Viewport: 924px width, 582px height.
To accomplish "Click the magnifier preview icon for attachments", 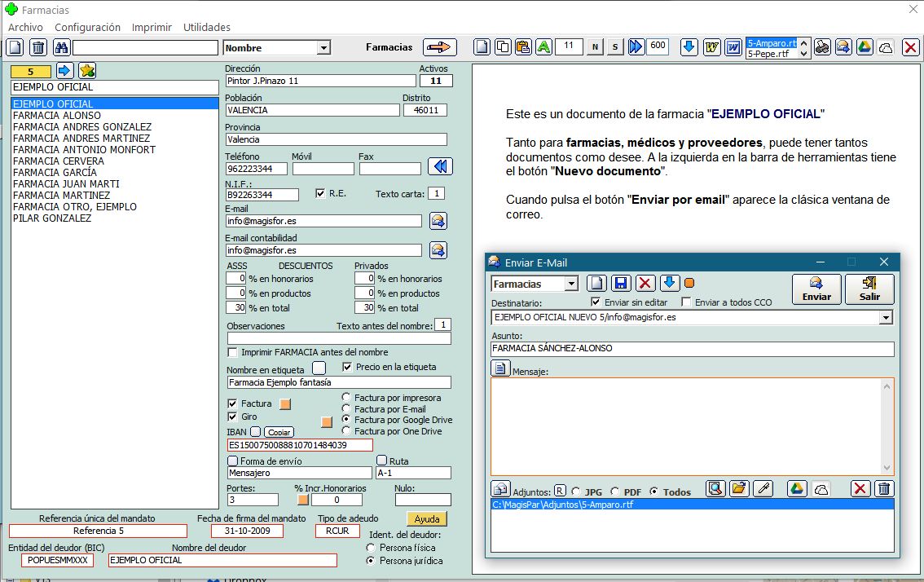I will 715,489.
